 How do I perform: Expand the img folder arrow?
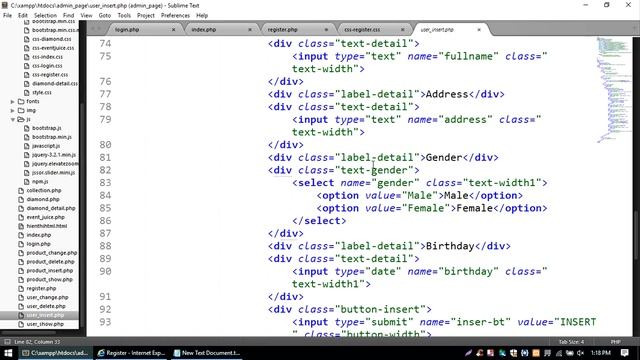pyautogui.click(x=13, y=111)
